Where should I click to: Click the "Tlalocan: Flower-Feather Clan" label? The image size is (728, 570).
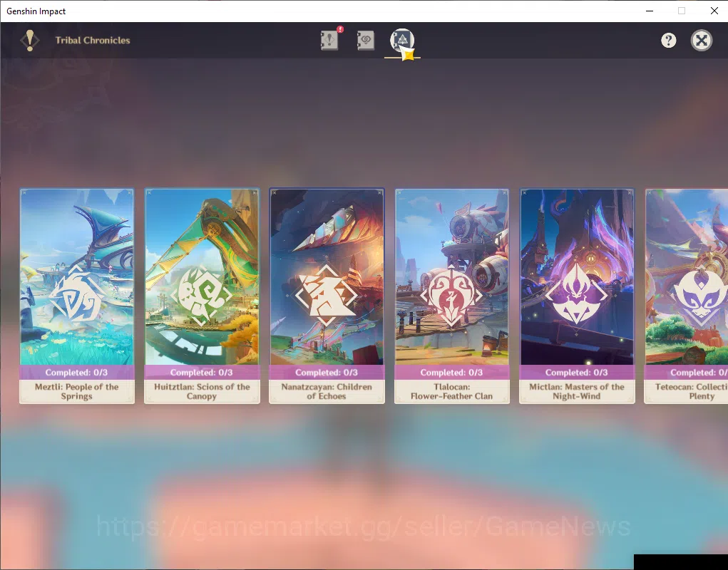[x=451, y=391]
